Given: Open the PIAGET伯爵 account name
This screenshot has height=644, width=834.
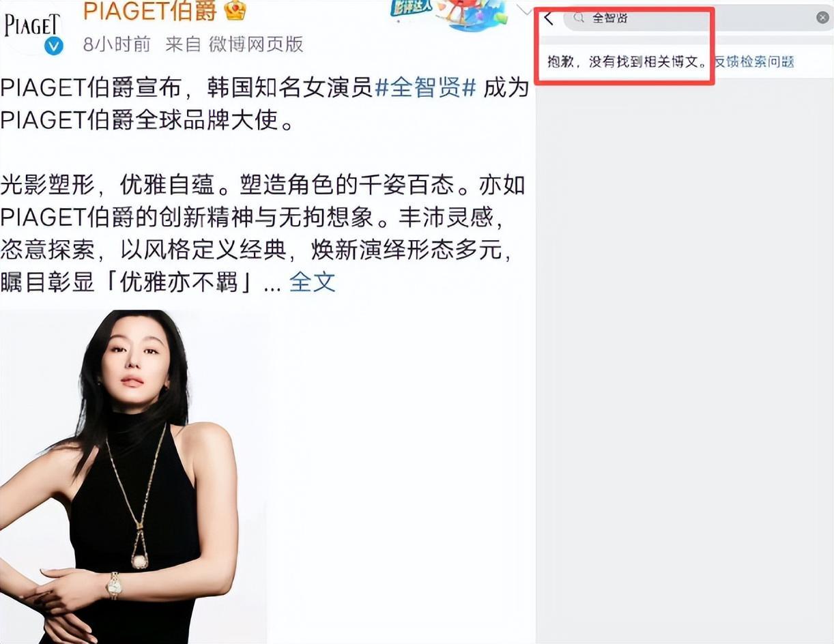Looking at the screenshot, I should [150, 11].
